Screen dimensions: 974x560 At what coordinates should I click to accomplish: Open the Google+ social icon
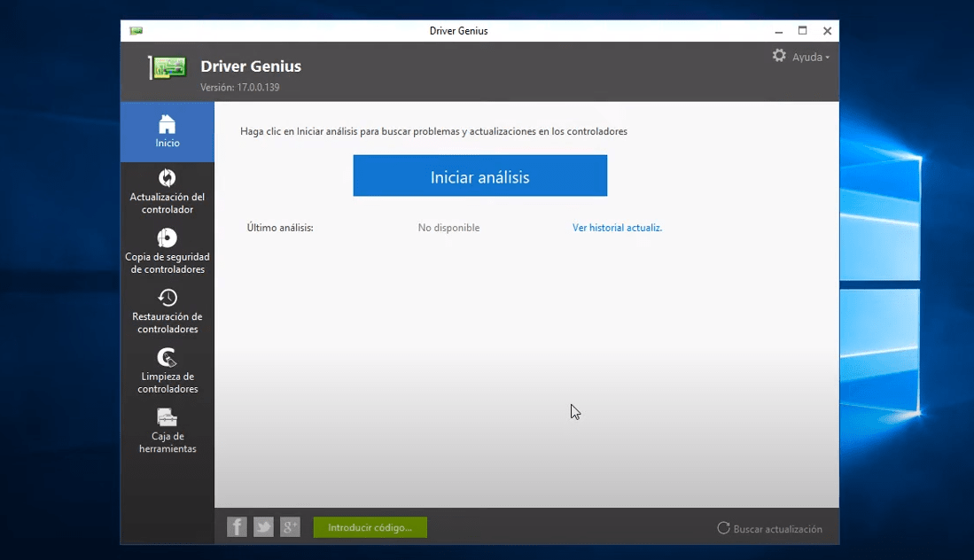coord(291,527)
